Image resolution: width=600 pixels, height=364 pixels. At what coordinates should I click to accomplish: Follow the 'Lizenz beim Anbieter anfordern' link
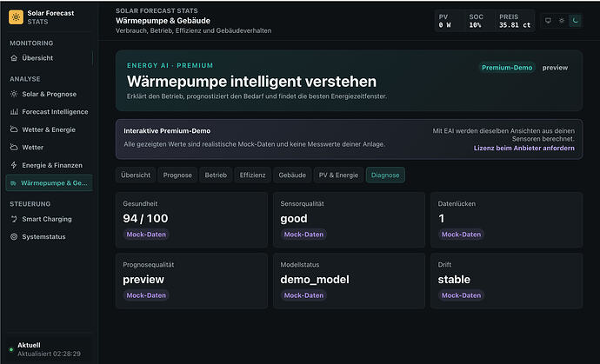[523, 148]
